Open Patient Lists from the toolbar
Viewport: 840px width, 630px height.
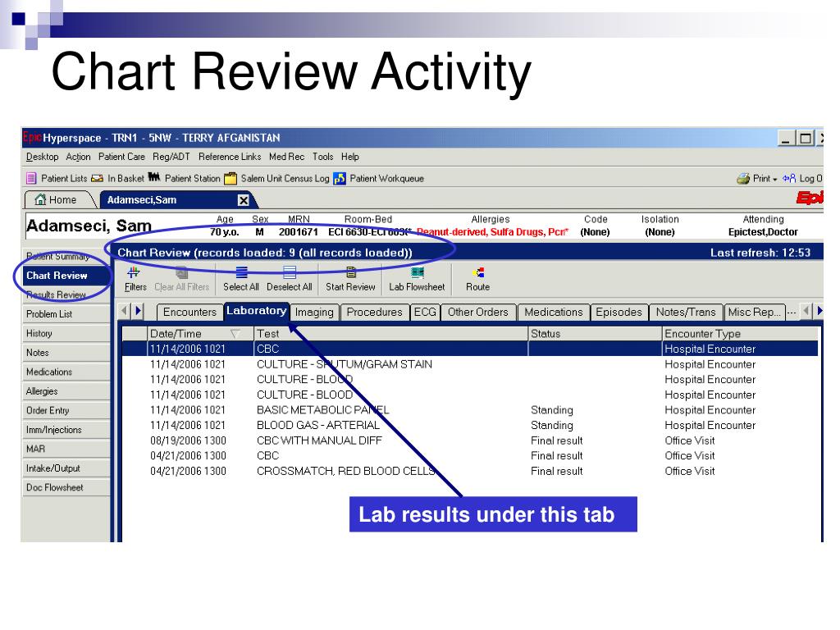pyautogui.click(x=57, y=178)
